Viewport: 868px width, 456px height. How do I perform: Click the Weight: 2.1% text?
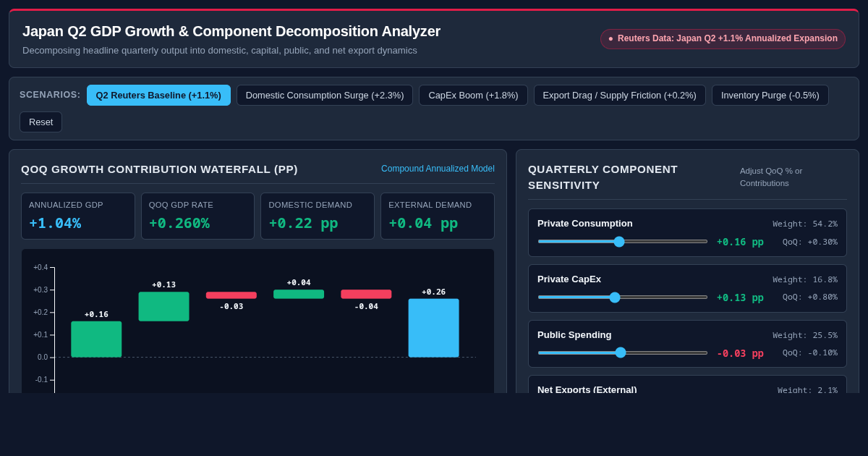[x=807, y=389]
